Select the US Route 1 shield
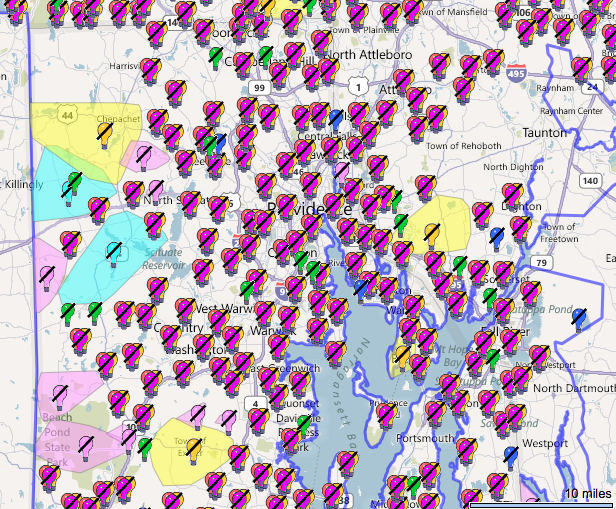Viewport: 616px width, 509px height. pos(358,87)
